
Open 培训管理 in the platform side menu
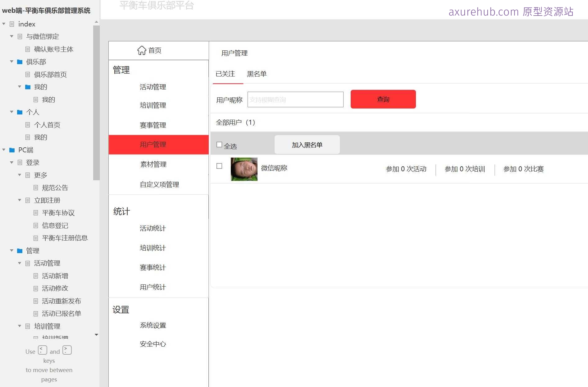153,105
